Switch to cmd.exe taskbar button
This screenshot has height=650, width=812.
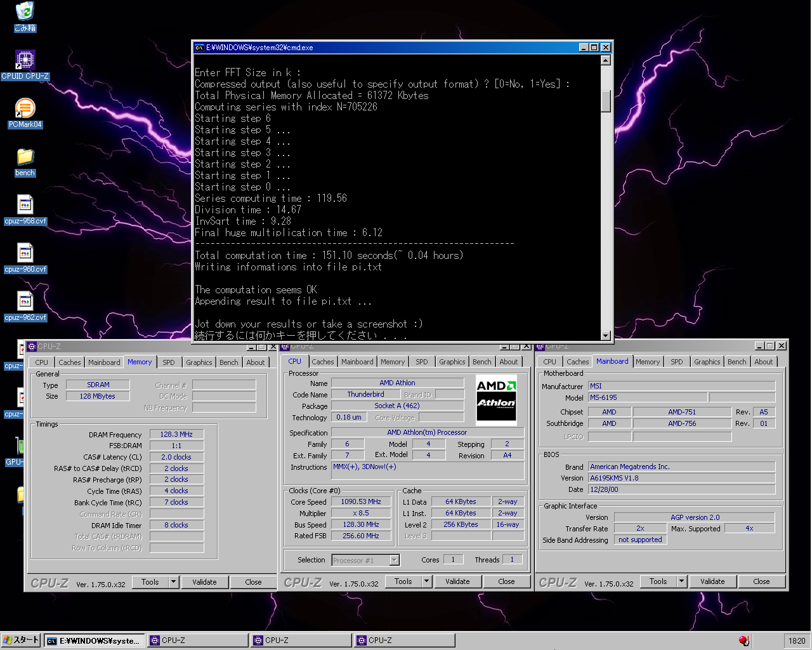pos(94,640)
